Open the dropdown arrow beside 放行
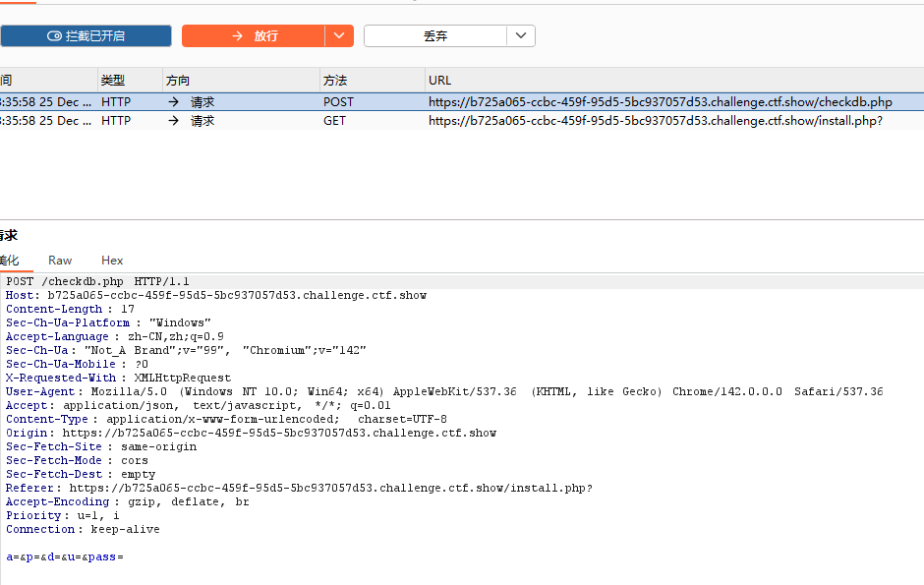The image size is (924, 585). (339, 36)
